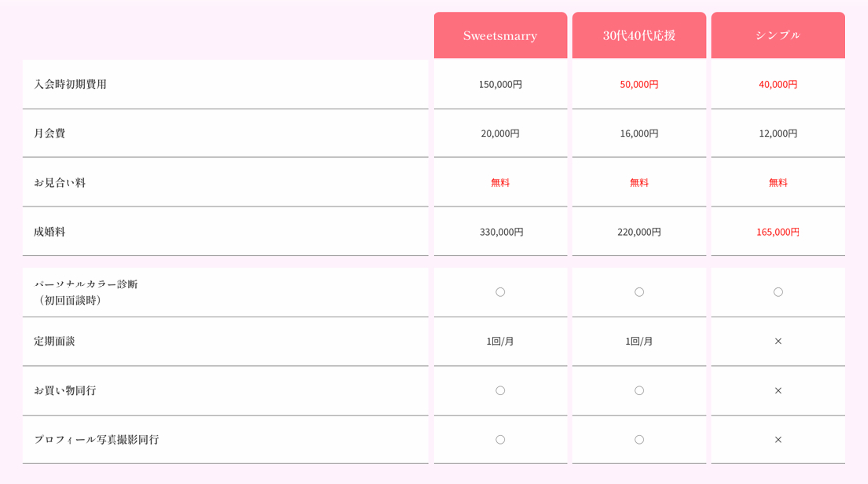Click the red 165,000円 marriage fee
The height and width of the screenshot is (484, 868).
point(778,232)
